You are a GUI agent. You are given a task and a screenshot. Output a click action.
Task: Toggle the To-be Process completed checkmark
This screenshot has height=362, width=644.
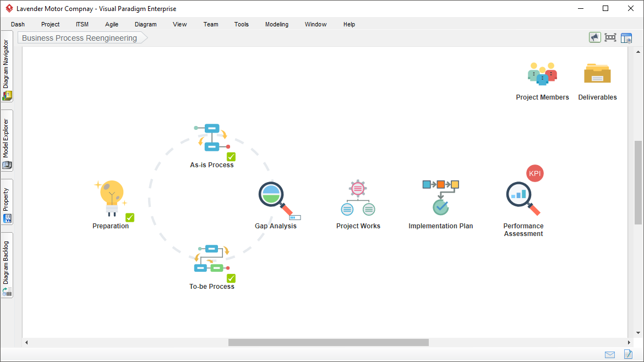[231, 278]
